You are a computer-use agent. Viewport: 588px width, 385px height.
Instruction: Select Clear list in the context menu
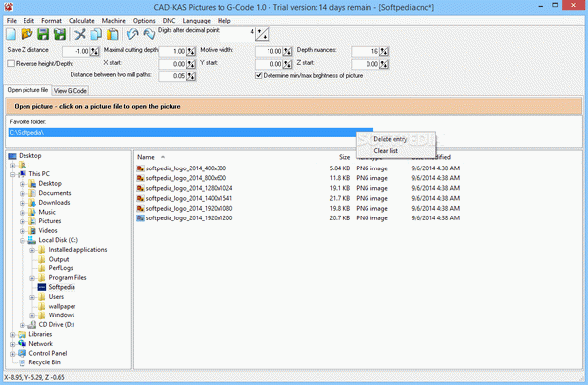pyautogui.click(x=385, y=151)
